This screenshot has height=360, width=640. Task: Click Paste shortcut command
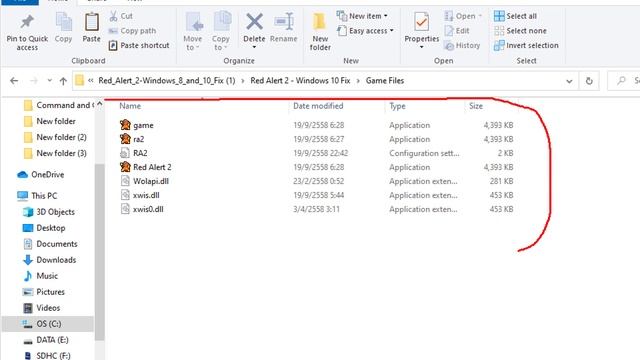(x=139, y=45)
